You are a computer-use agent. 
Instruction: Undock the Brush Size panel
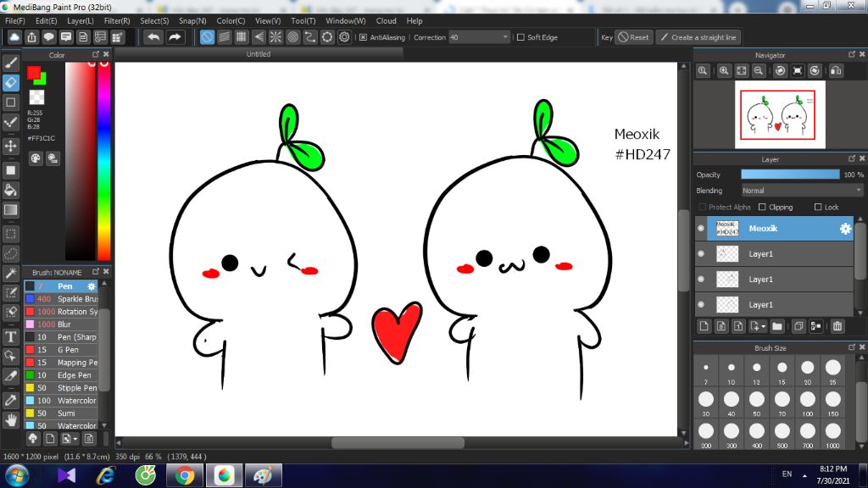pos(851,347)
